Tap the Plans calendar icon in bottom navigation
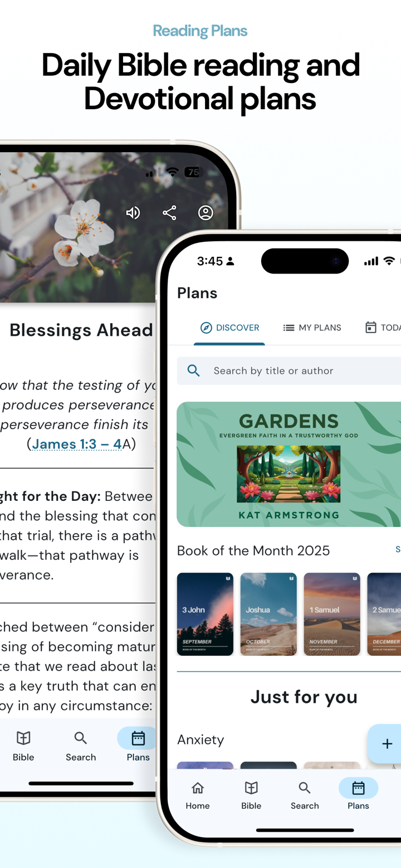Image resolution: width=401 pixels, height=868 pixels. click(358, 788)
